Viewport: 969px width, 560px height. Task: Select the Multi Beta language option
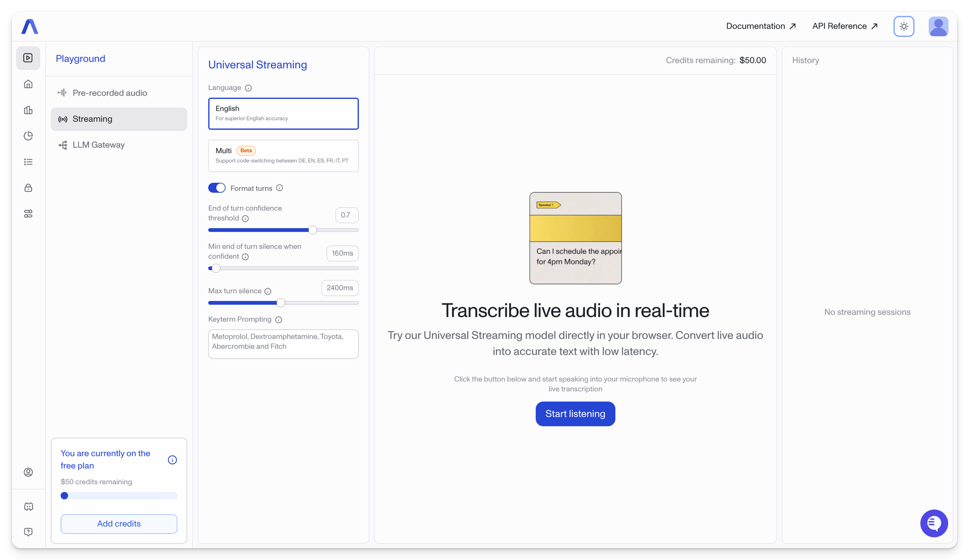coord(283,155)
